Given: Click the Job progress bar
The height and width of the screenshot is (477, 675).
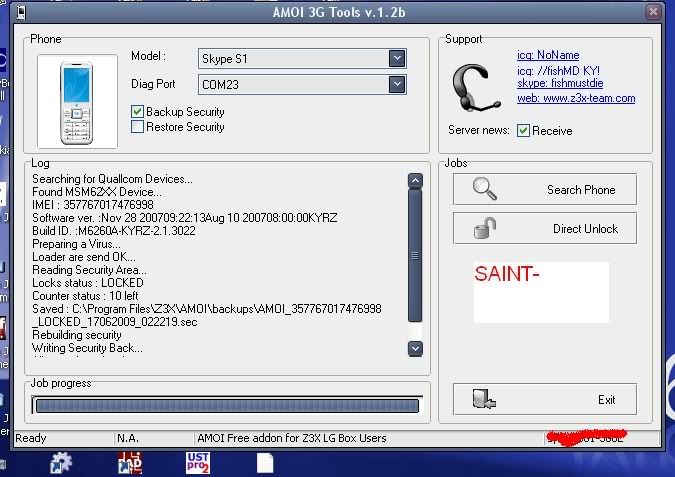Looking at the screenshot, I should [226, 405].
